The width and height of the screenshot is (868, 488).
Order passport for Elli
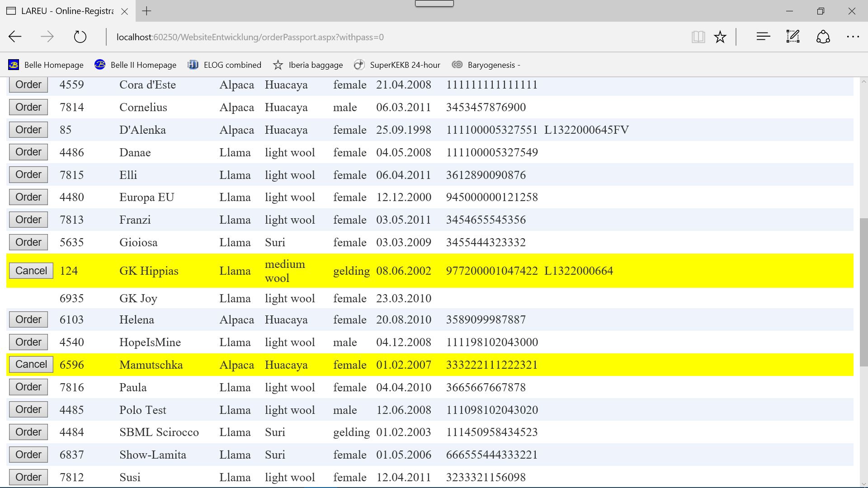(x=28, y=174)
